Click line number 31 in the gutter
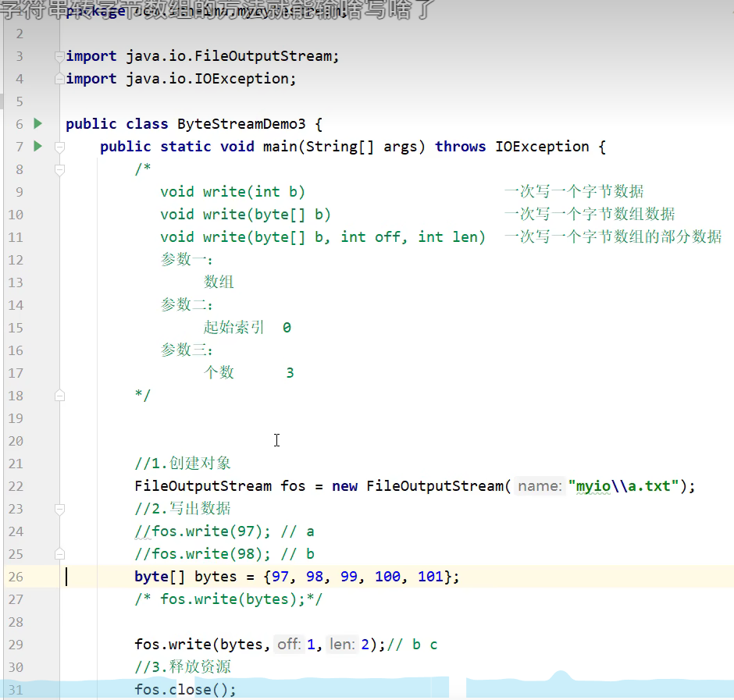Image resolution: width=734 pixels, height=700 pixels. [15, 689]
